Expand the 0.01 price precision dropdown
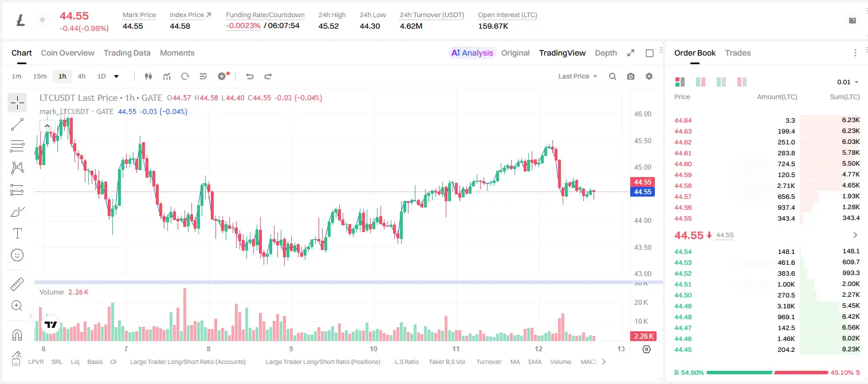The height and width of the screenshot is (384, 868). coord(848,82)
